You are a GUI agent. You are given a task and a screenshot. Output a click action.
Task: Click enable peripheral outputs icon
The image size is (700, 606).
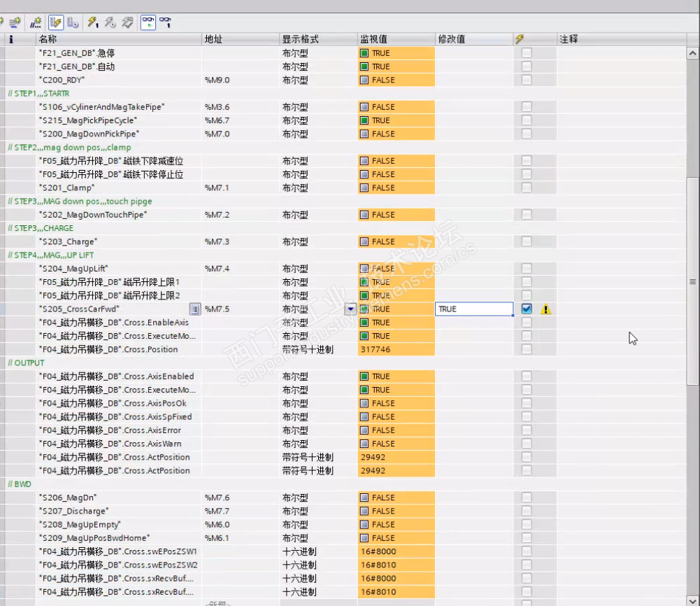(127, 22)
